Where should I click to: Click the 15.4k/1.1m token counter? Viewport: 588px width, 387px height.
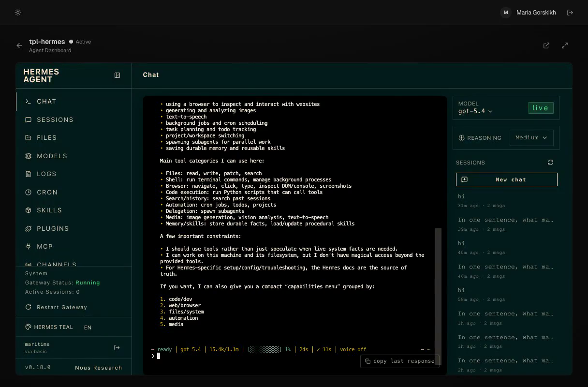click(x=224, y=349)
